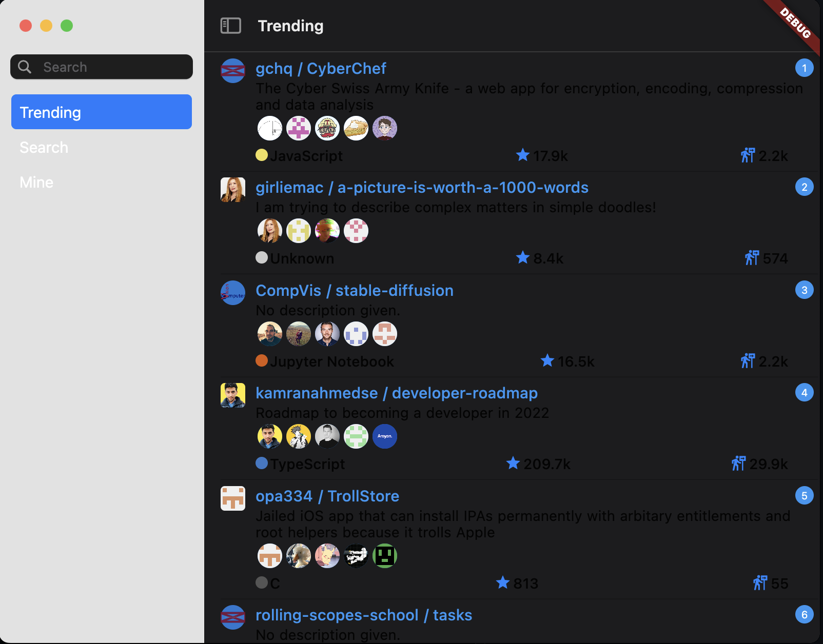Open gchq / CyberChef repository

pos(321,68)
